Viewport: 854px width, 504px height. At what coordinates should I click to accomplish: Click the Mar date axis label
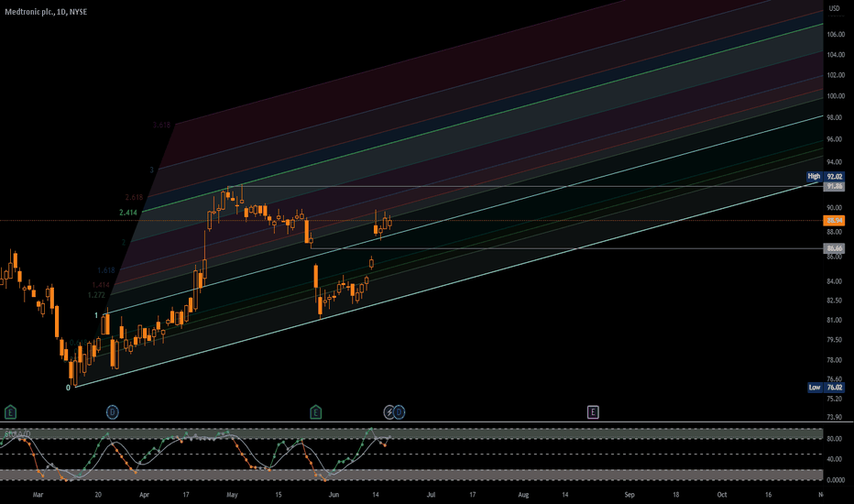(38, 495)
